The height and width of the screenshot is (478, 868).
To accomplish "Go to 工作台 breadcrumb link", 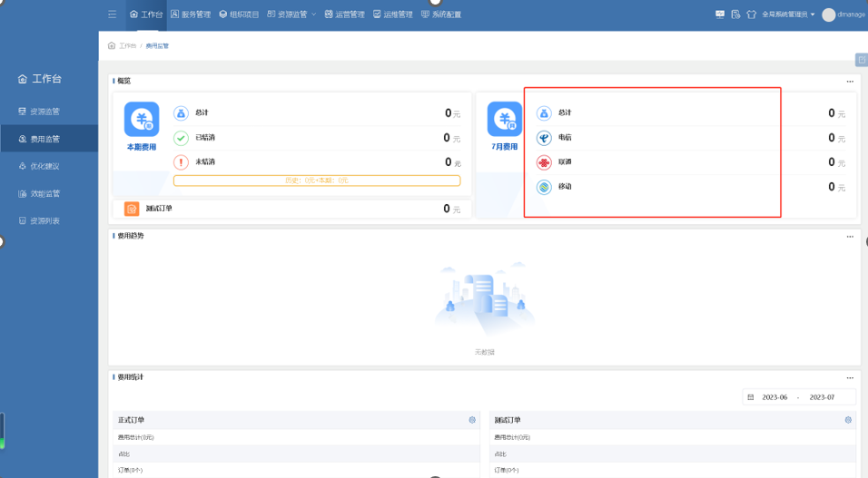I will 128,46.
